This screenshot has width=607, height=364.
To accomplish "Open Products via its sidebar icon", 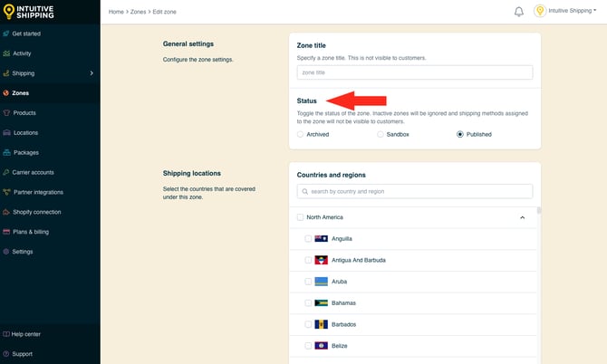I will [x=7, y=113].
